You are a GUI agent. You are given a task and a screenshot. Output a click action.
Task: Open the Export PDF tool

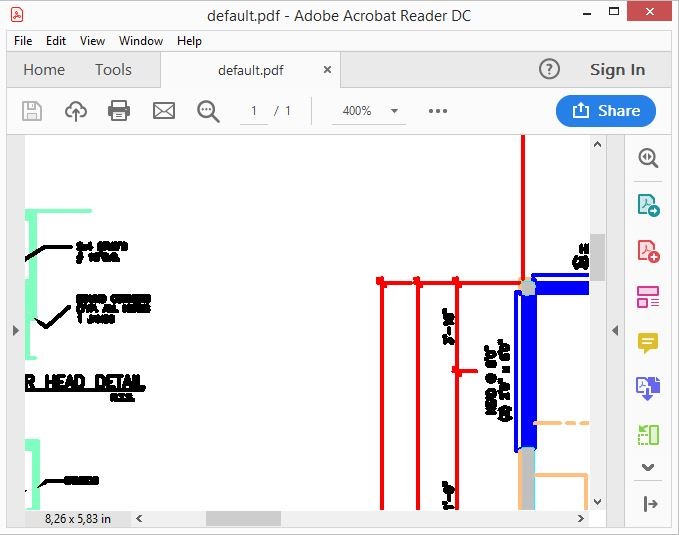click(648, 205)
